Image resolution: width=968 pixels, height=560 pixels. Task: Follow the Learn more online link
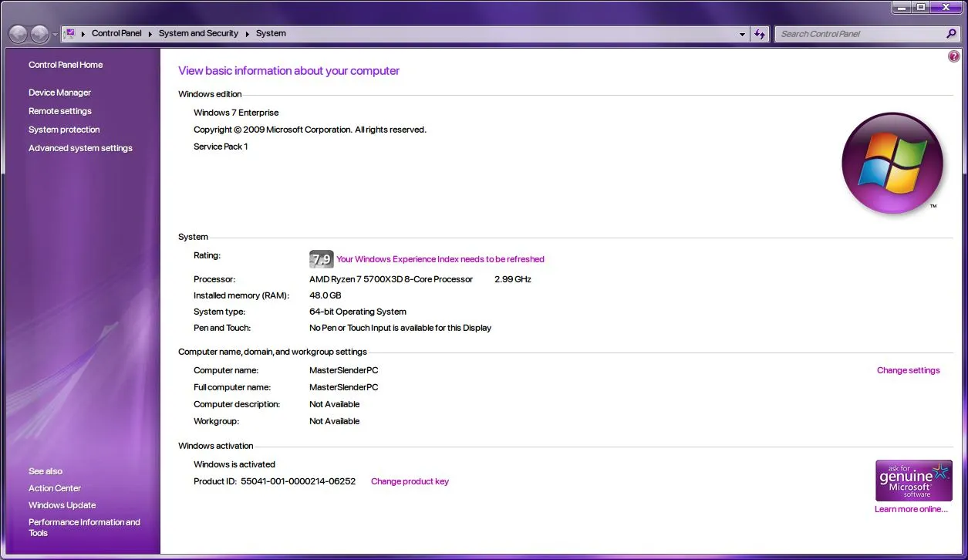(911, 509)
